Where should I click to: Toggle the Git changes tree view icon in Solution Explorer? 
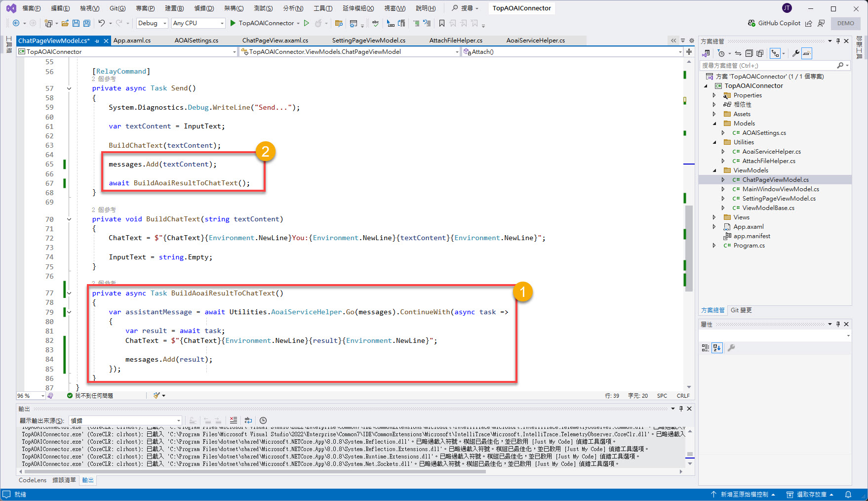(x=775, y=53)
